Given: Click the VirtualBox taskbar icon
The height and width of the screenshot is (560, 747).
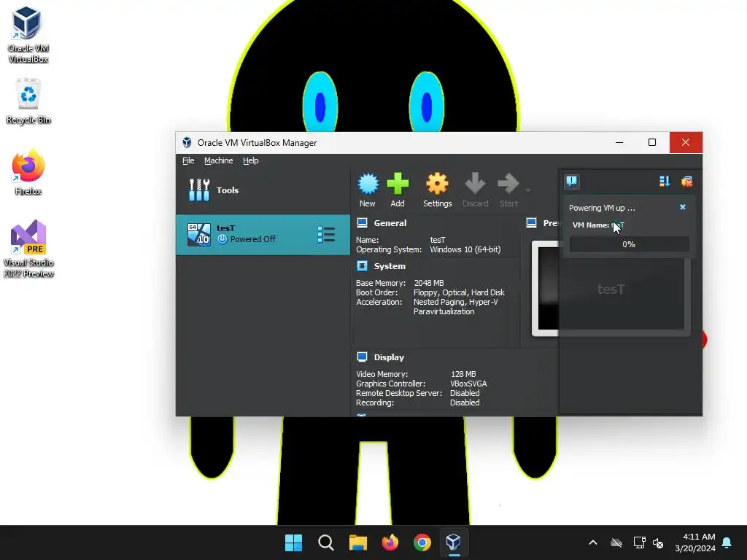Looking at the screenshot, I should (x=454, y=542).
